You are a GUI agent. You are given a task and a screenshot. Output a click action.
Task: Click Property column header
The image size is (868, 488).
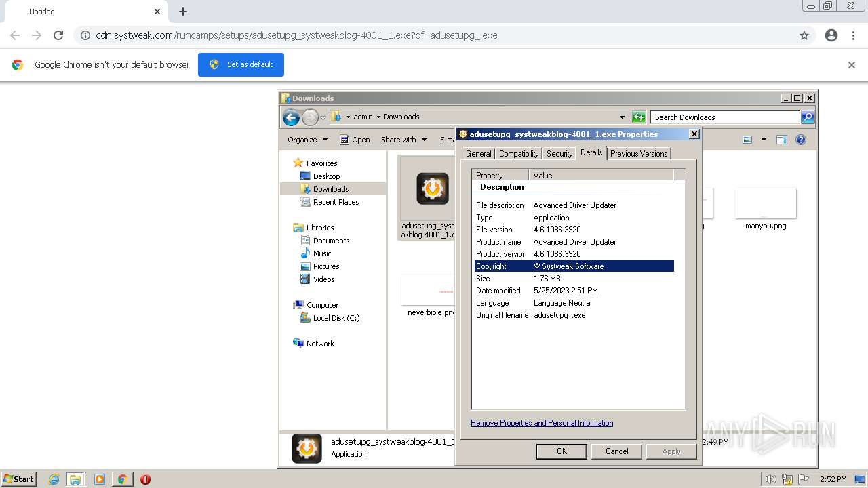[500, 175]
